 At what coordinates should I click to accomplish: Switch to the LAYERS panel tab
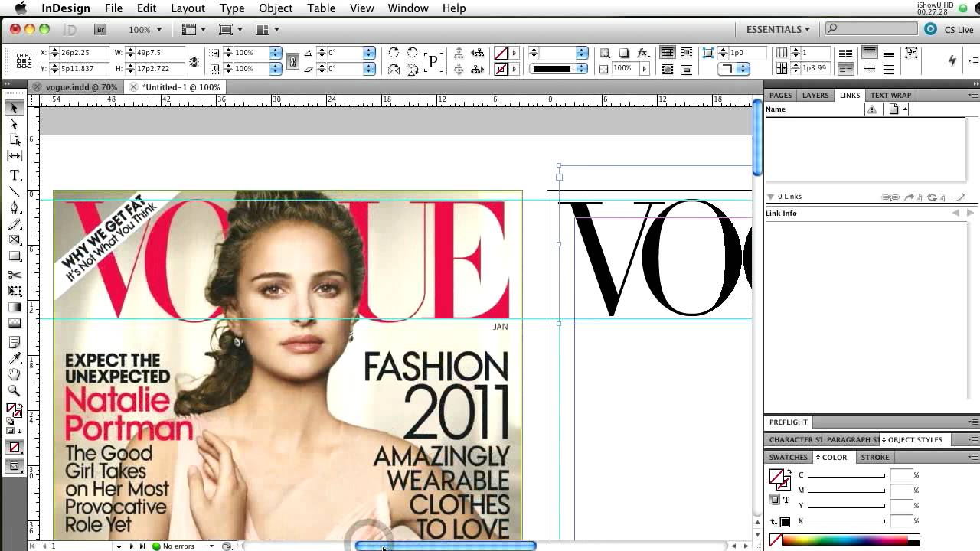pyautogui.click(x=815, y=96)
